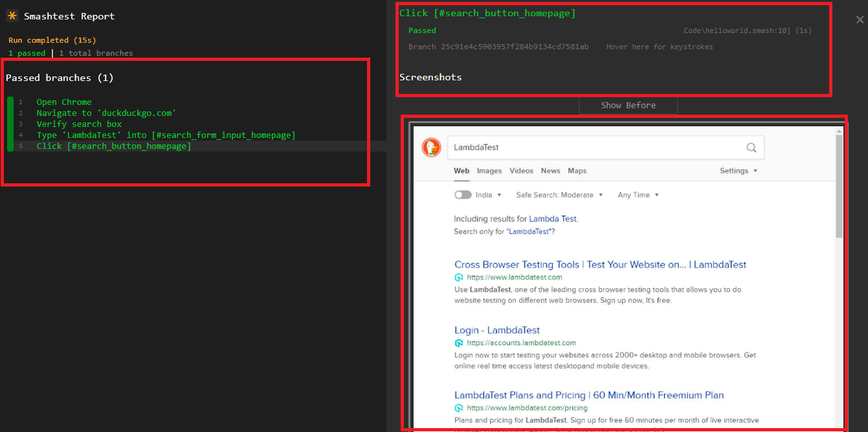Click the favicon beside https://accounts.lambdatest.com
This screenshot has width=868, height=432.
459,343
